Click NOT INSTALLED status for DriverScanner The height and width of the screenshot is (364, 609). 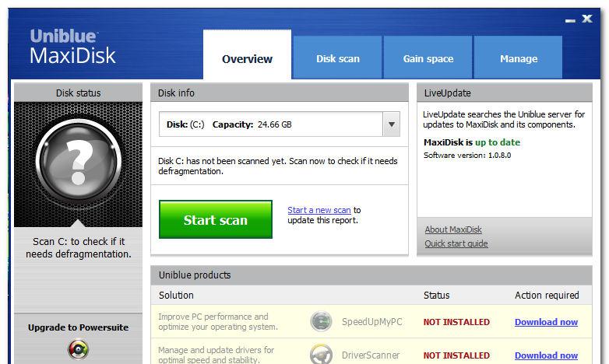point(456,355)
